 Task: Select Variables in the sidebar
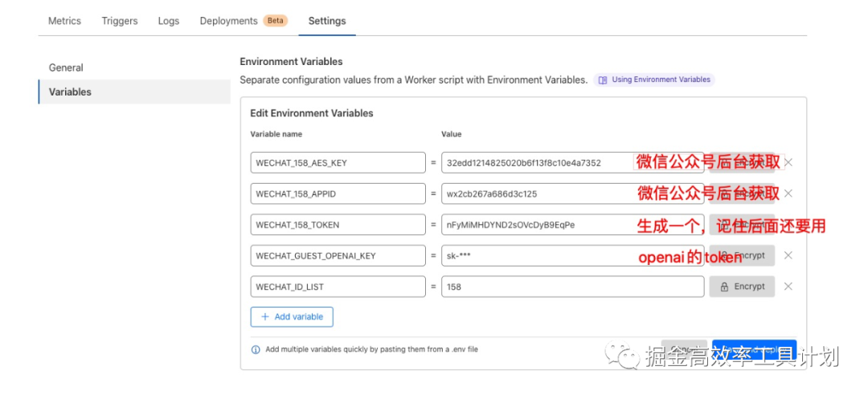click(70, 92)
